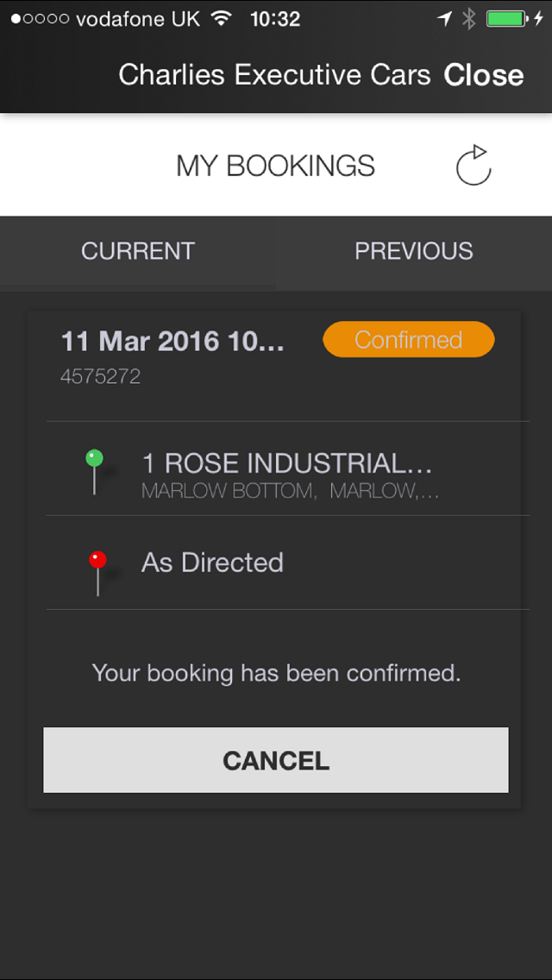Tap the booking confirmed message text

point(276,673)
